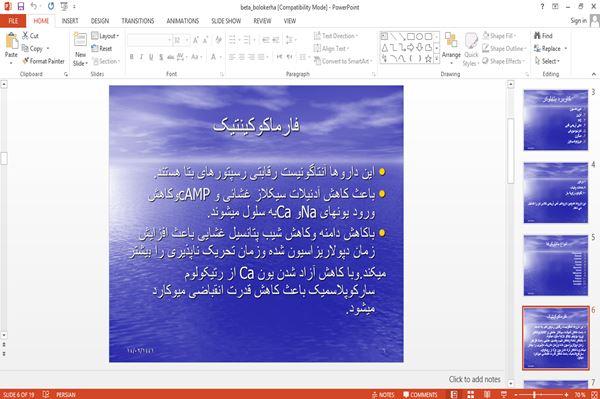Click Shape Effects button
This screenshot has width=600, height=399.
503,61
